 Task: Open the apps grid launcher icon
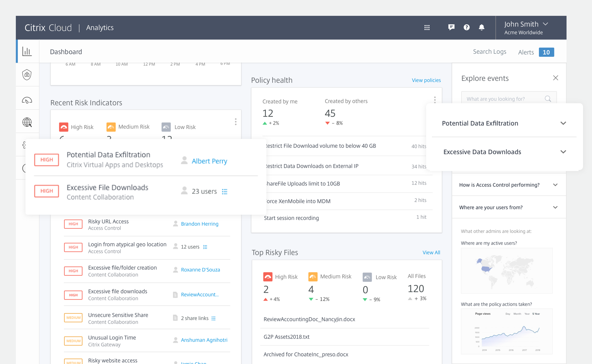click(x=427, y=28)
